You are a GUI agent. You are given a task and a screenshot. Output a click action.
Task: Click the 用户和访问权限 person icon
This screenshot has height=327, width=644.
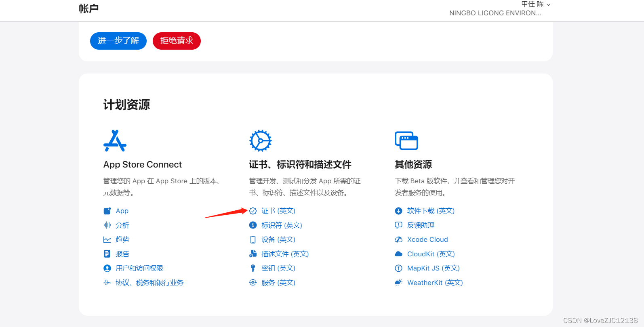click(x=107, y=268)
